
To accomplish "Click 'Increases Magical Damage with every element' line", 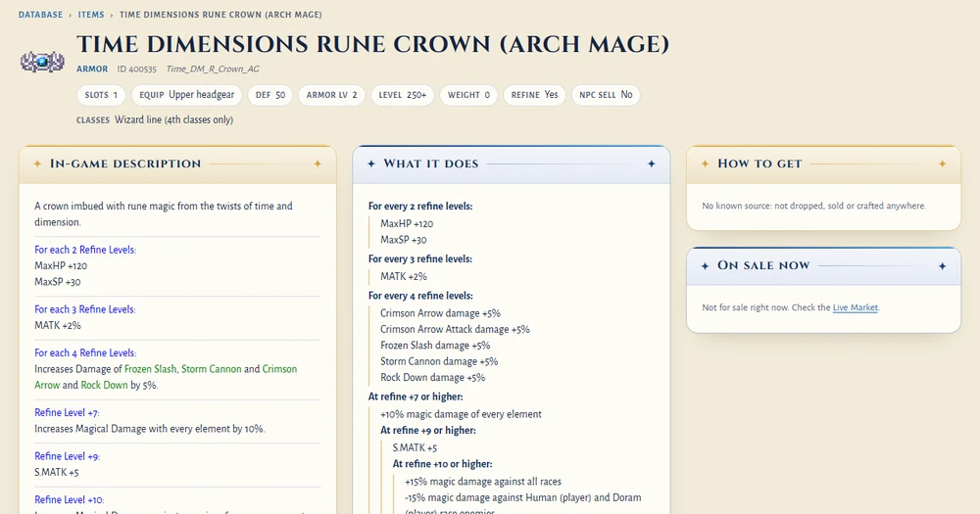I will point(150,429).
